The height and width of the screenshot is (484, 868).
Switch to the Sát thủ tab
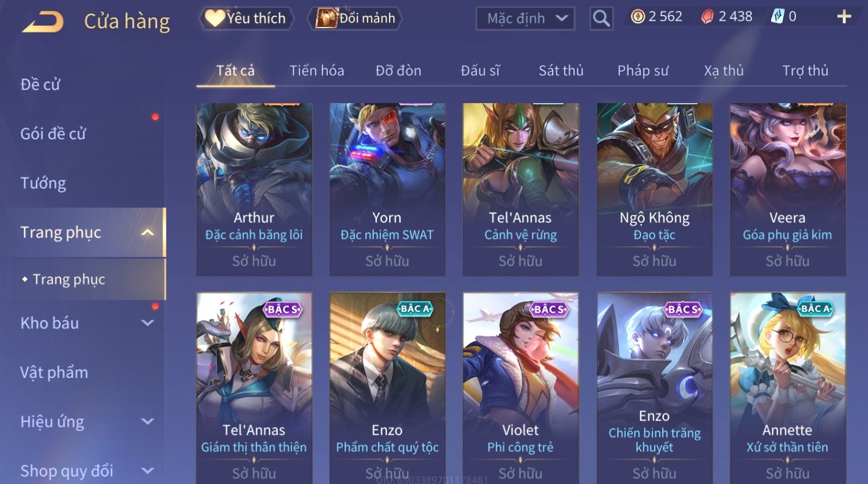(x=561, y=71)
